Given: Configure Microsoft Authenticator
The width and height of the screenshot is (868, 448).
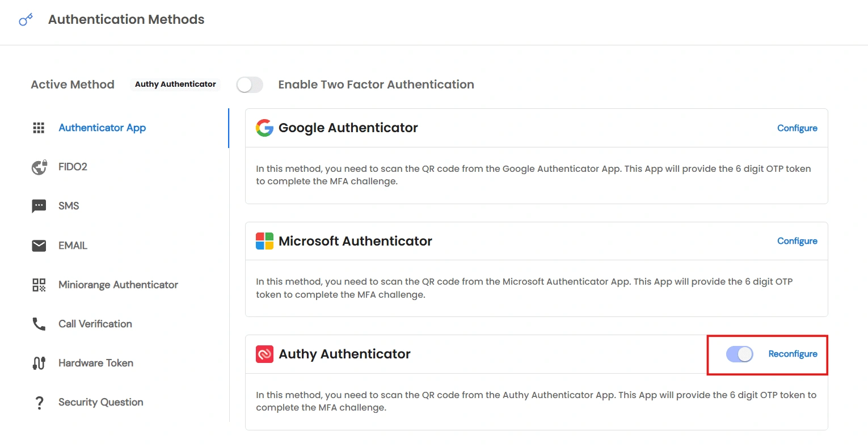Looking at the screenshot, I should (797, 241).
